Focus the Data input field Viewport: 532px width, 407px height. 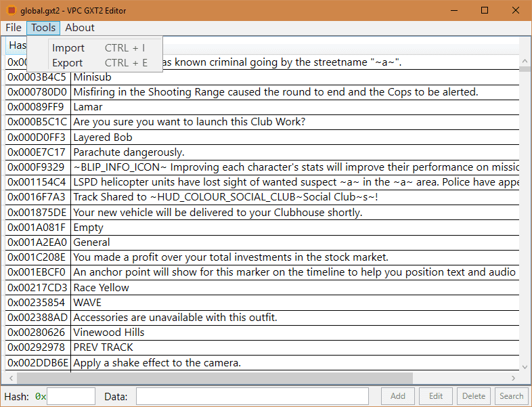[252, 396]
